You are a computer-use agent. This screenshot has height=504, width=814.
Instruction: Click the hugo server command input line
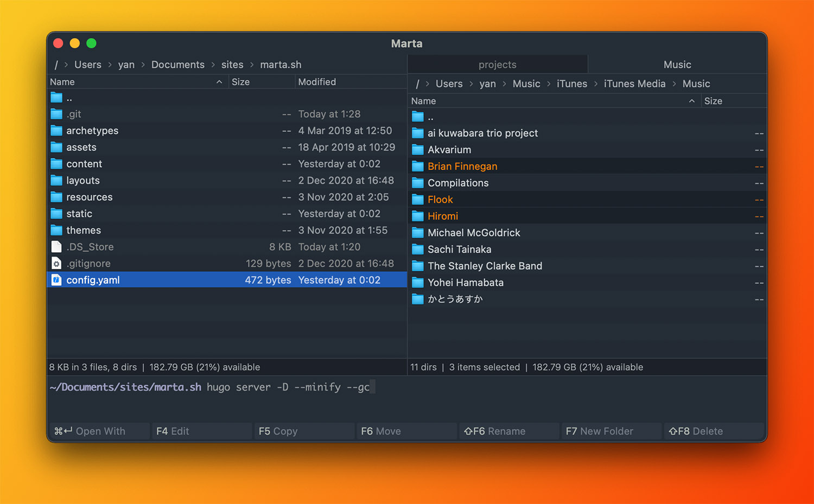pyautogui.click(x=288, y=387)
